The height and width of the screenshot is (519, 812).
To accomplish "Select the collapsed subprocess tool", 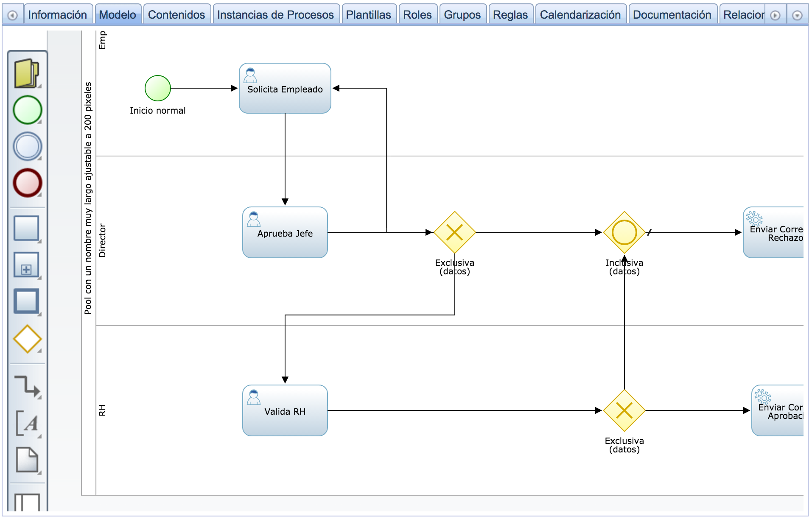I will 27,265.
